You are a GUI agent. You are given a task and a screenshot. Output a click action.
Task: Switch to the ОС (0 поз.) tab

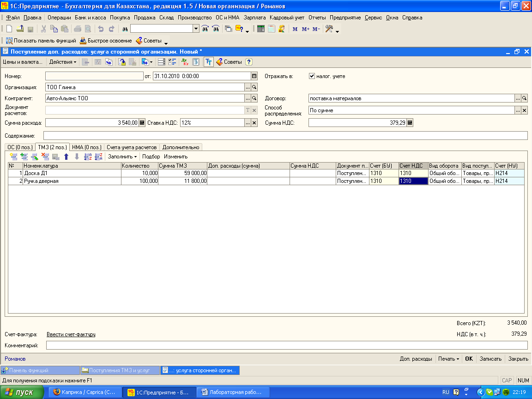[20, 147]
